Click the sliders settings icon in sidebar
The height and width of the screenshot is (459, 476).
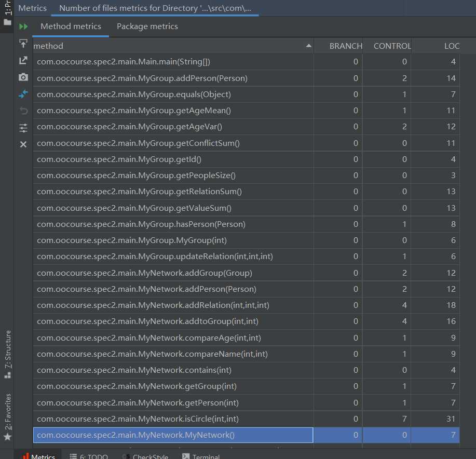coord(23,128)
